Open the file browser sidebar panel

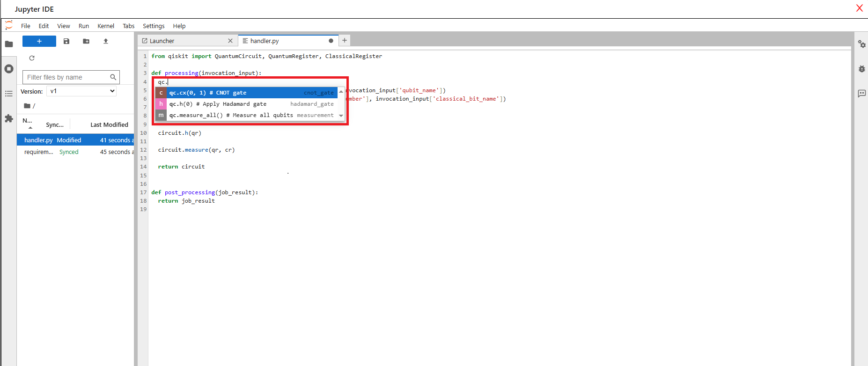(x=9, y=44)
